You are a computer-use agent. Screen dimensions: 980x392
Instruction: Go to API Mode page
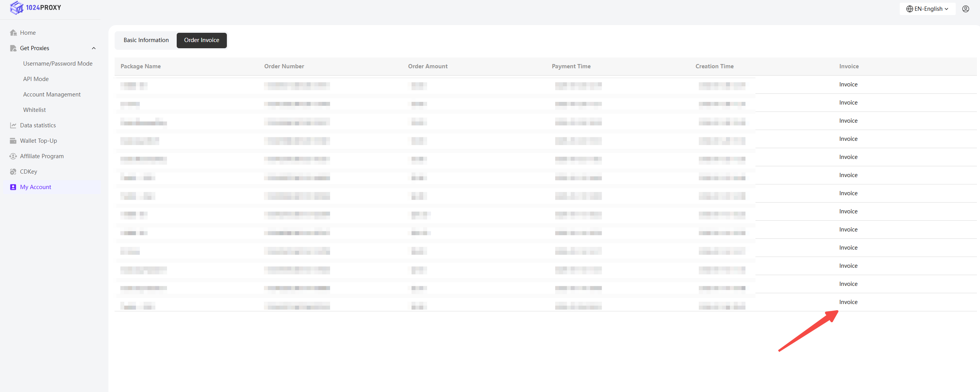tap(36, 79)
